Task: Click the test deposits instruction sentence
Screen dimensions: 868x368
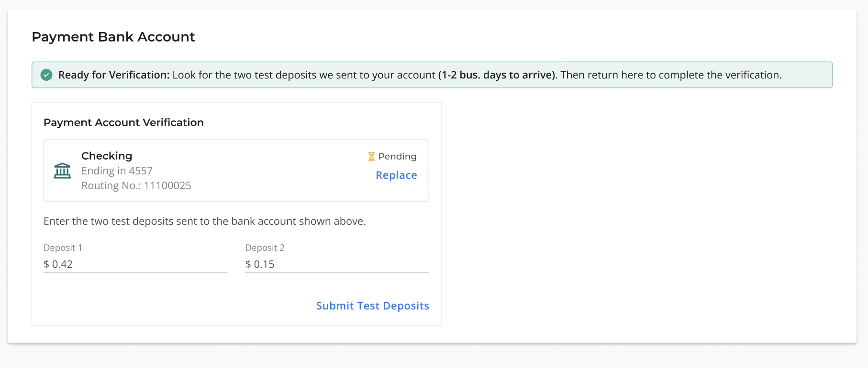Action: click(x=204, y=221)
